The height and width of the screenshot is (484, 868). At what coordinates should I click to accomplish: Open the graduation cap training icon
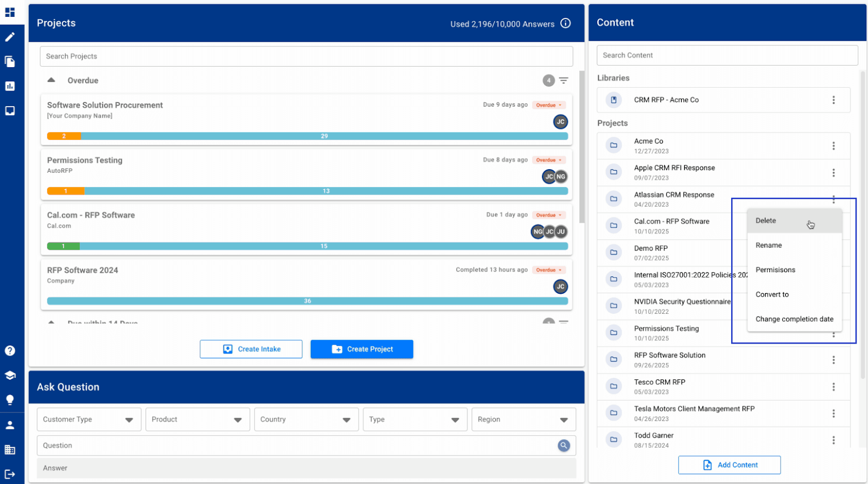pos(10,375)
